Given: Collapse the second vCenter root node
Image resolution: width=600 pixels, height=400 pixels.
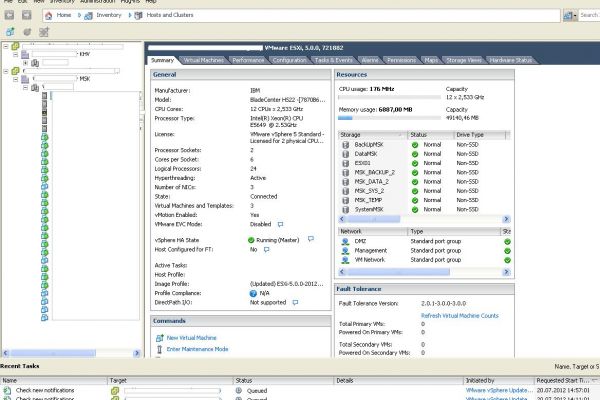Looking at the screenshot, I should click(6, 71).
